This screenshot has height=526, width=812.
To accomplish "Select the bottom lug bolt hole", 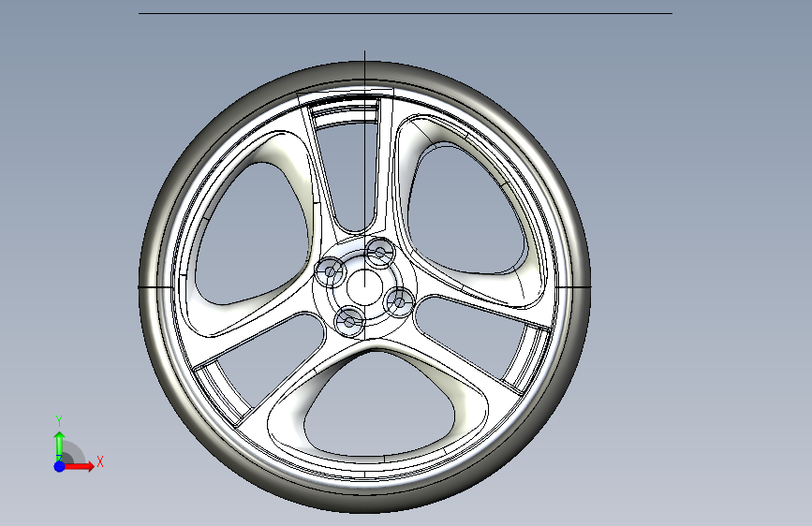I will [x=350, y=322].
